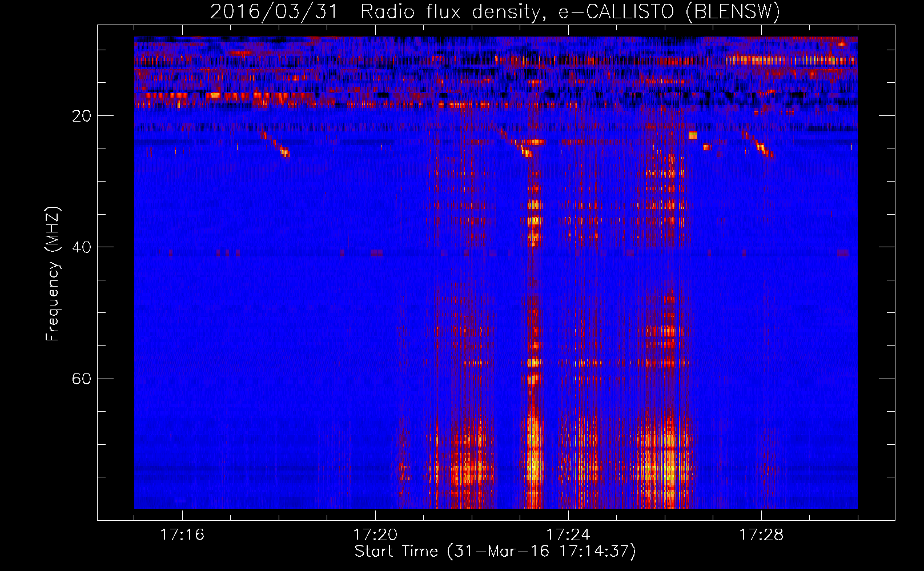Click the 17:16 time tick label

pos(182,535)
